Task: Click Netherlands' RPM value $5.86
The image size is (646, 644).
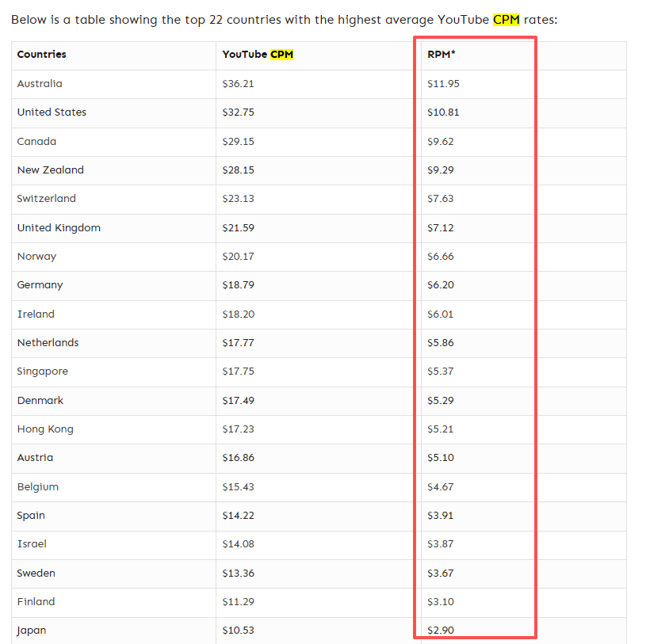Action: tap(440, 343)
